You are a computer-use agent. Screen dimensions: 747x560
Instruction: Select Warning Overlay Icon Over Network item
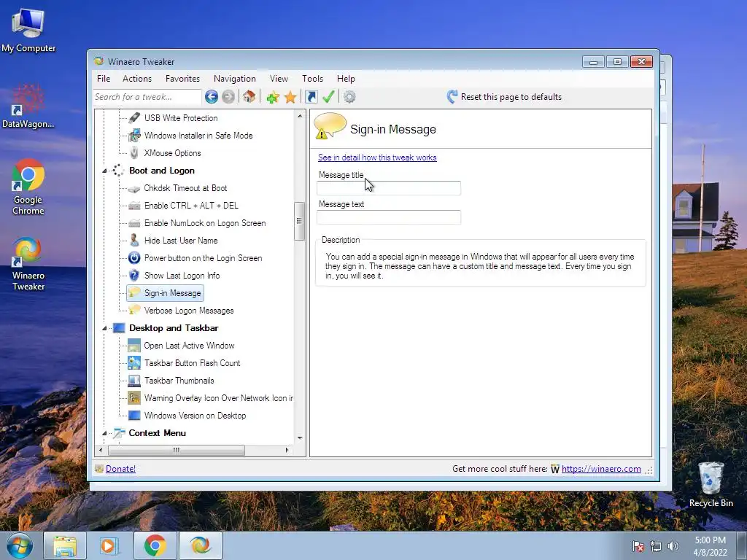tap(219, 398)
